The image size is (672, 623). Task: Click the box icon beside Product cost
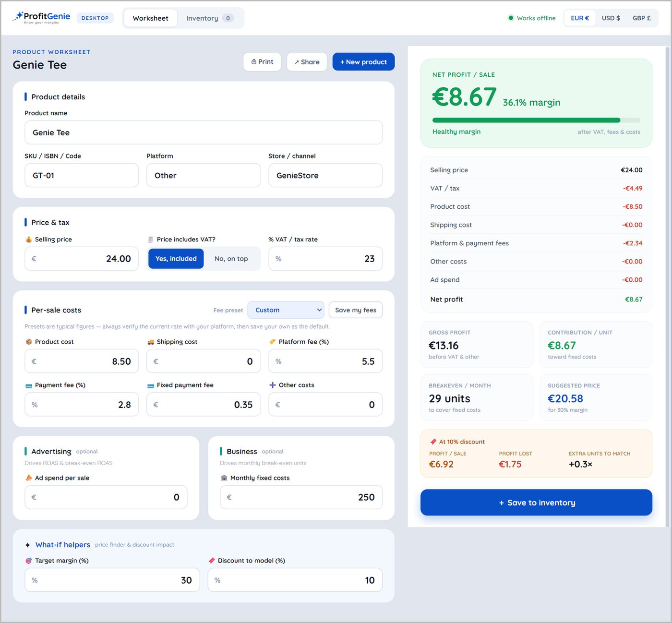[29, 342]
